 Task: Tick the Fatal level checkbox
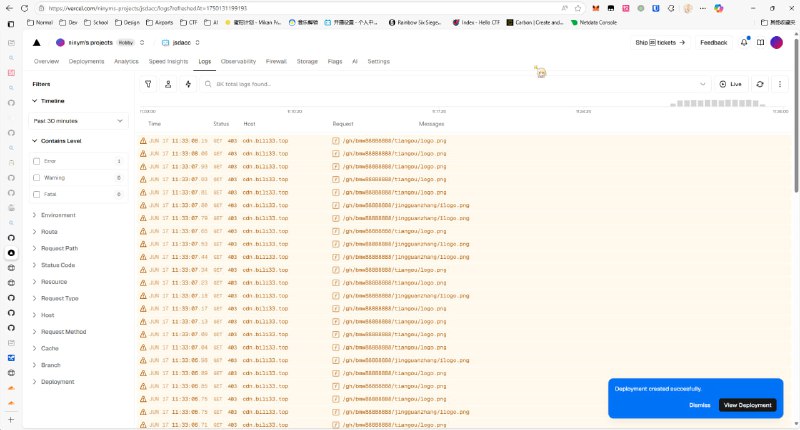[x=37, y=194]
